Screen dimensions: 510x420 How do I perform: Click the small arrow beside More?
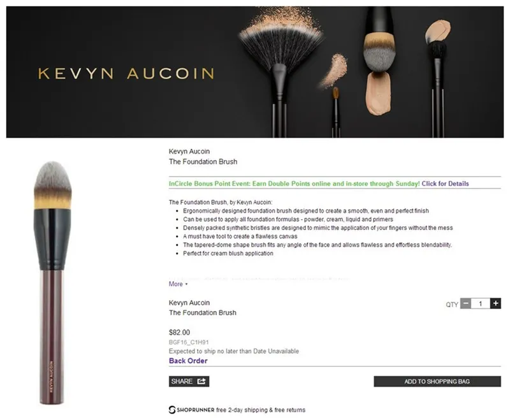pos(186,284)
